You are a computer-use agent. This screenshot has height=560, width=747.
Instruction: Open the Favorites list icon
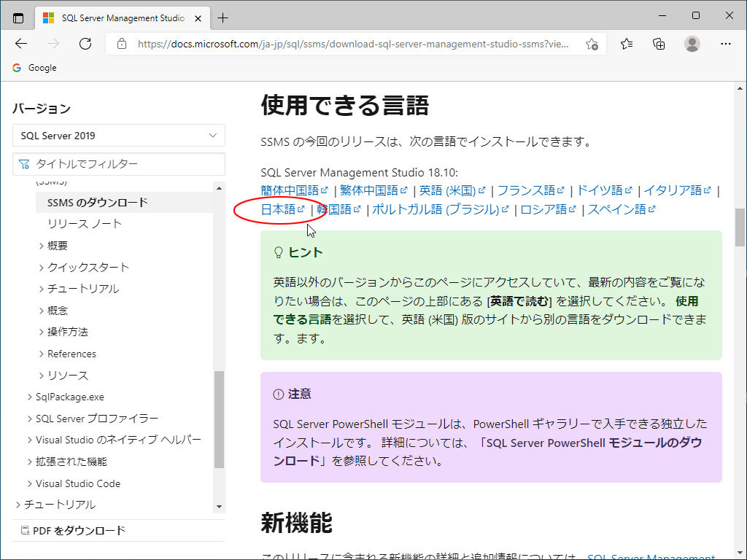point(627,44)
